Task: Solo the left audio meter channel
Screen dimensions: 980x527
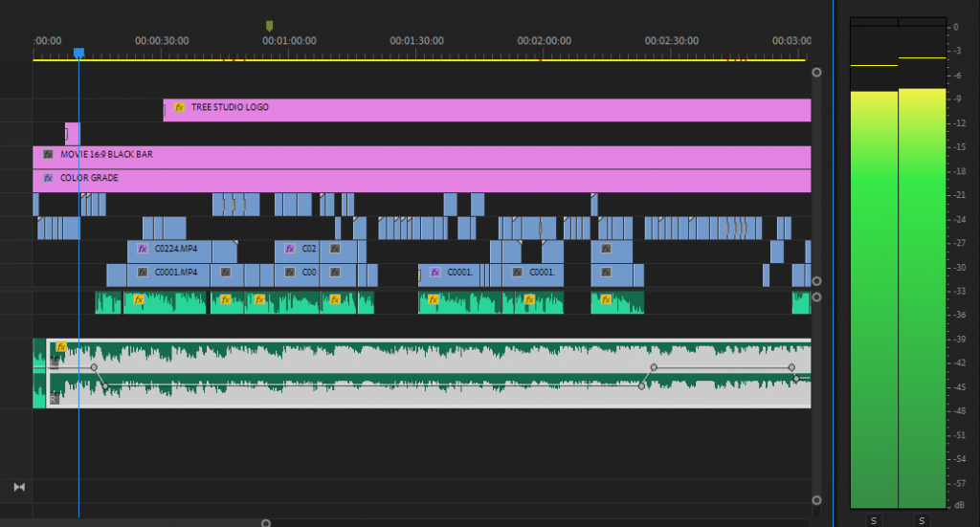Action: tap(873, 520)
